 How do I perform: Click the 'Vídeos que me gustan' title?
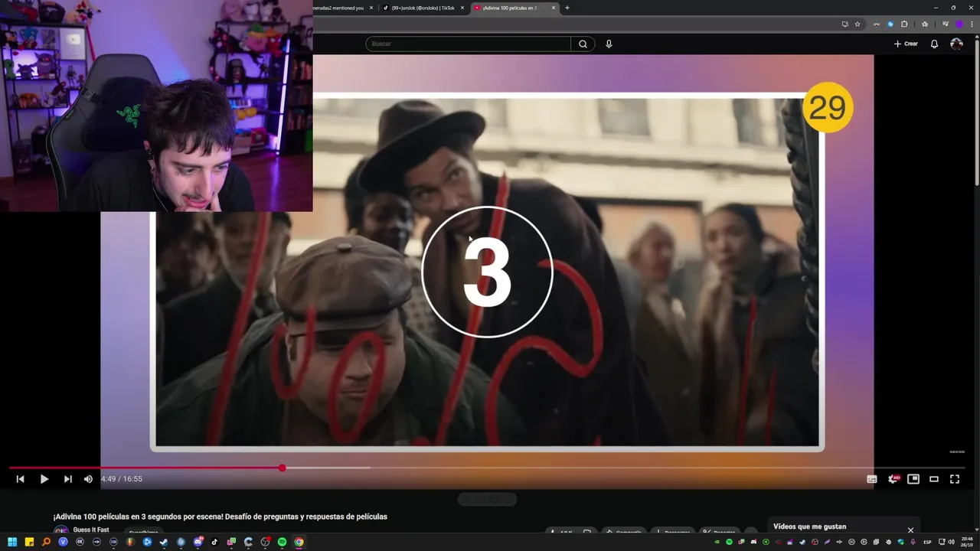point(809,527)
